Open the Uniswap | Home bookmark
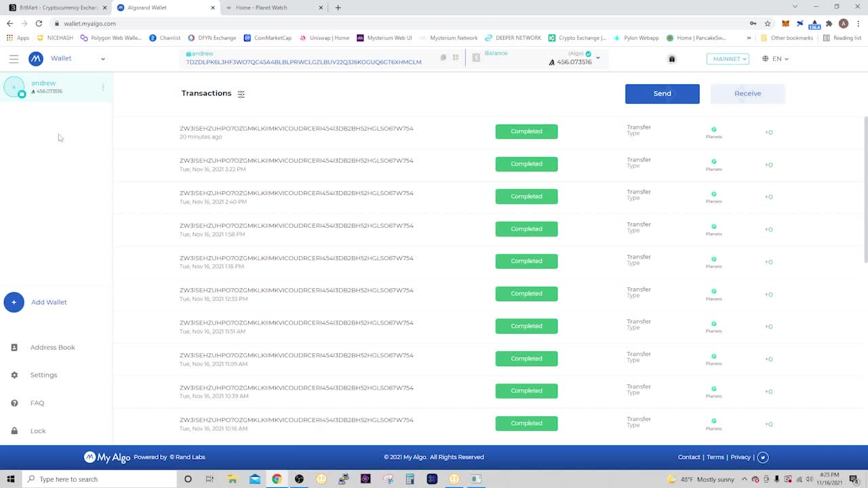868x488 pixels. [324, 38]
